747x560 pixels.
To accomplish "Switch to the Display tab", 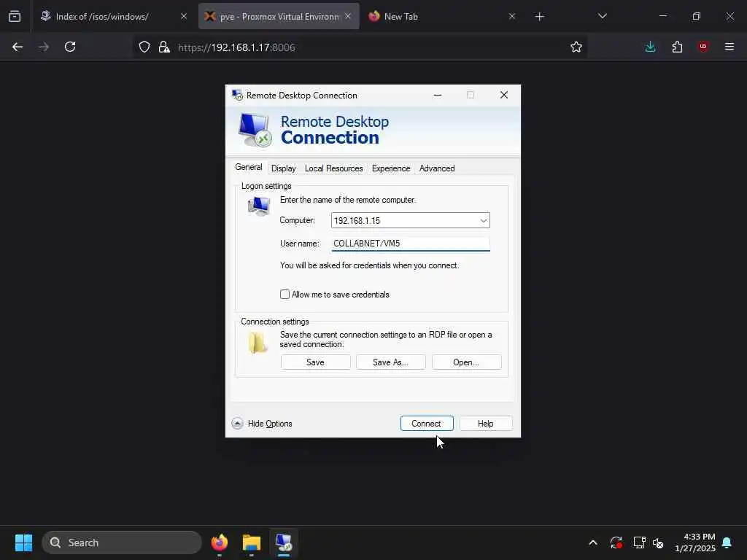I will 284,168.
